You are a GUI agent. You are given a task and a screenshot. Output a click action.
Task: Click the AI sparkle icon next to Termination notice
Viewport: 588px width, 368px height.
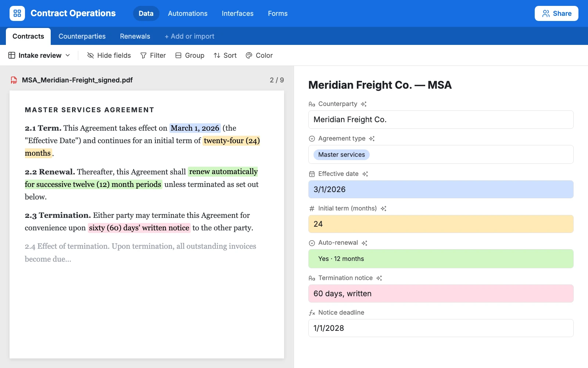coord(379,278)
